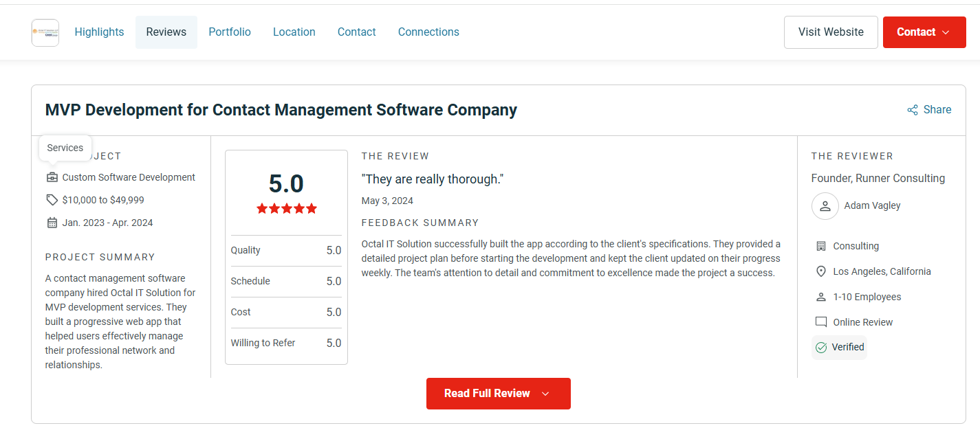
Task: Click the employees count person icon
Action: click(820, 296)
